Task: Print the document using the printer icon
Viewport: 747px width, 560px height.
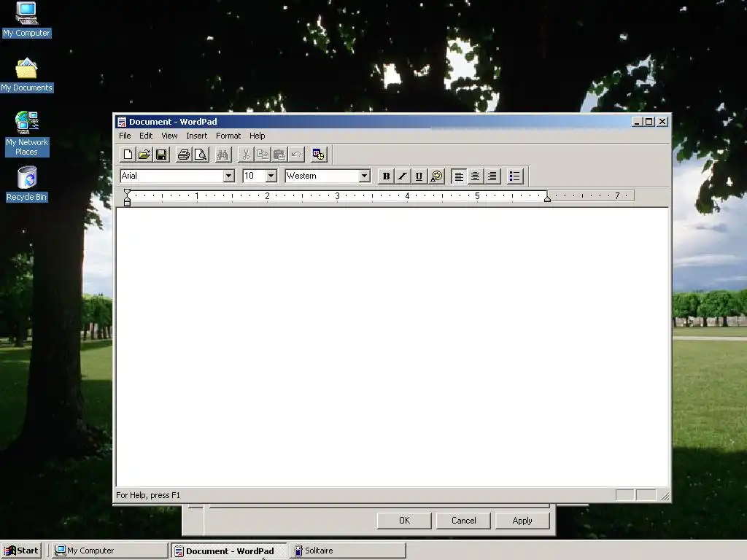Action: (183, 155)
